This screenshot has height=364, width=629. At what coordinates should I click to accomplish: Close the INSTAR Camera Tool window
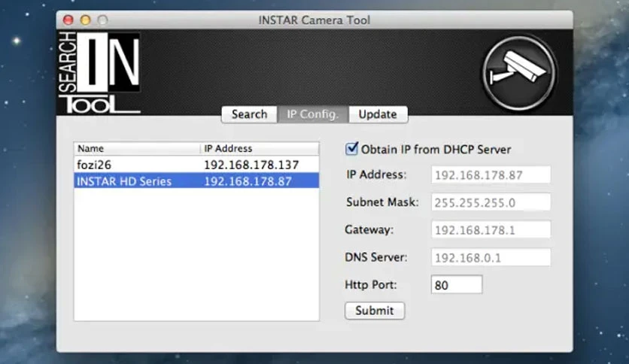point(68,20)
